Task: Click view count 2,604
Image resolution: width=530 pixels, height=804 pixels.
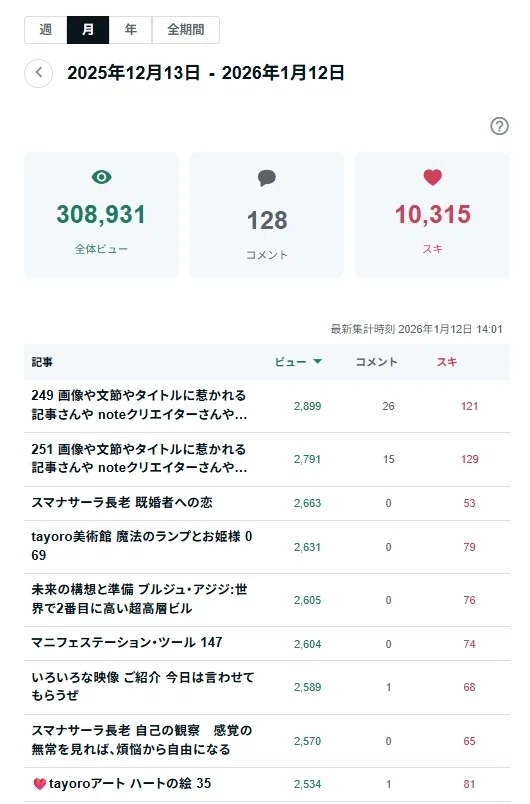Action: pos(308,644)
